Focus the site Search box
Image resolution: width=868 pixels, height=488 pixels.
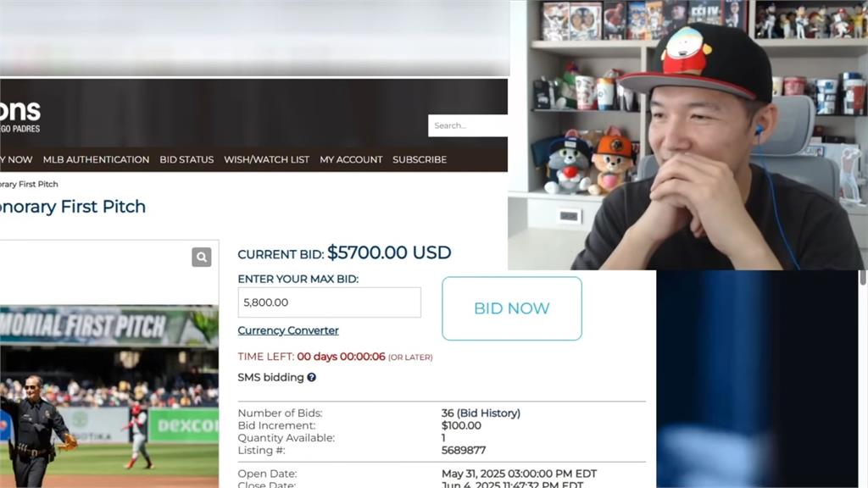point(468,125)
